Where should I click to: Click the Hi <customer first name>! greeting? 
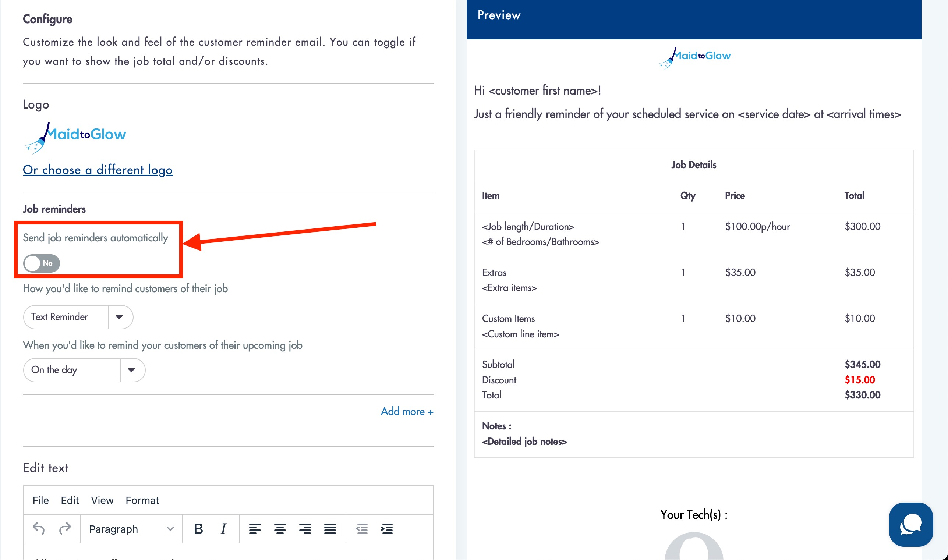click(x=537, y=91)
